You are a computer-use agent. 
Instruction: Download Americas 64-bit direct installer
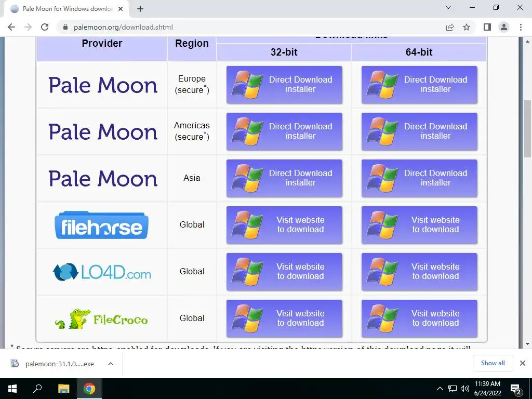click(x=419, y=131)
